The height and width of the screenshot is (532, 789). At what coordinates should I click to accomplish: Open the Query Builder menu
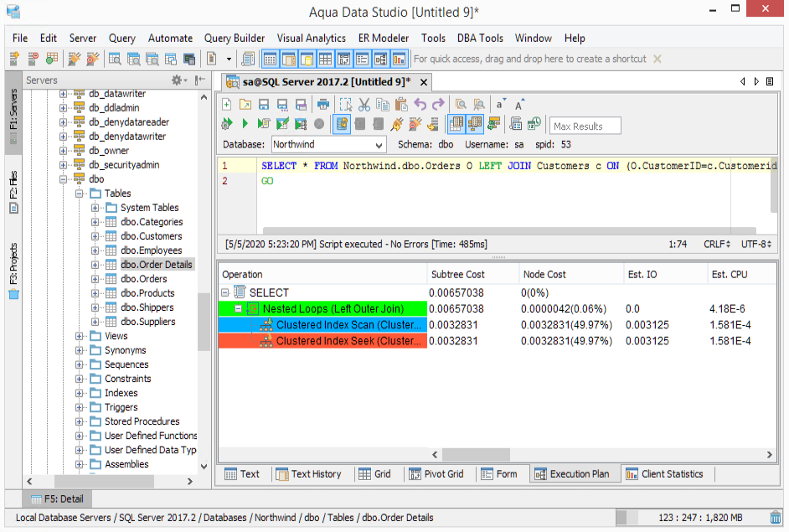(x=235, y=38)
